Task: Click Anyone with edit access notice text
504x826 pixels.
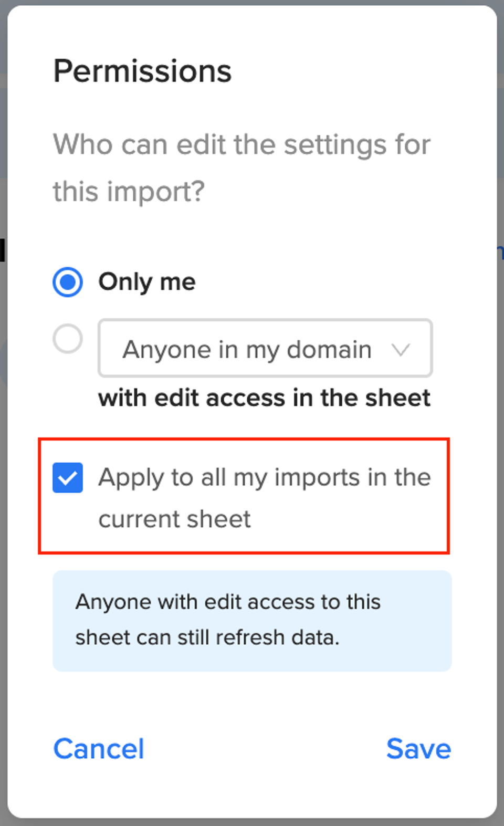Action: pyautogui.click(x=228, y=620)
